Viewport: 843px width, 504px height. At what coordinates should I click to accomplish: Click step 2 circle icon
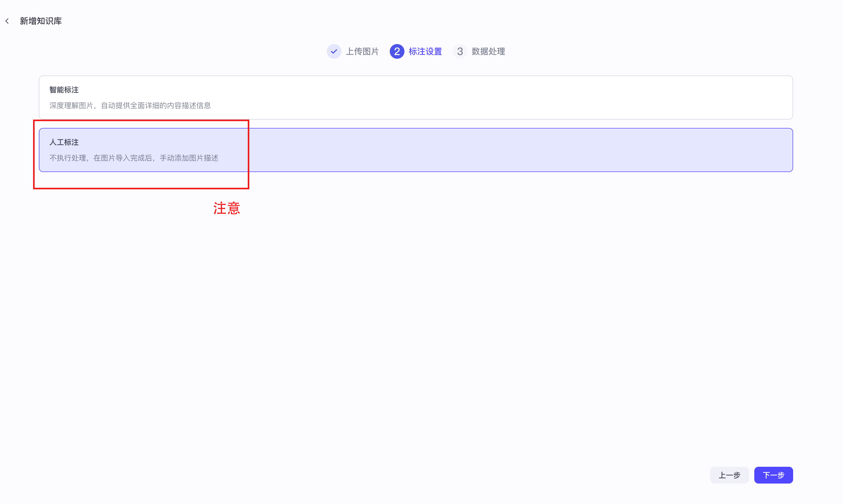(x=397, y=52)
